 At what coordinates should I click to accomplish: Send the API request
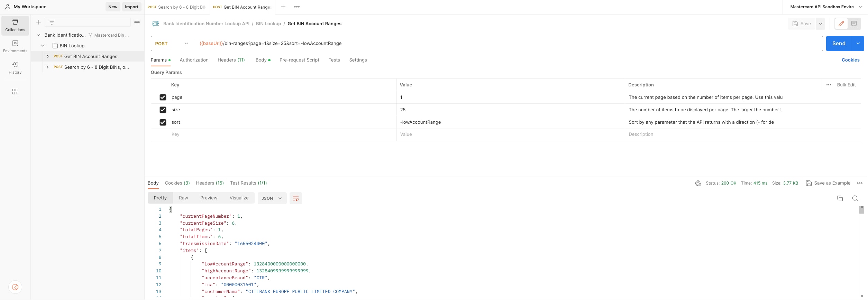[838, 44]
